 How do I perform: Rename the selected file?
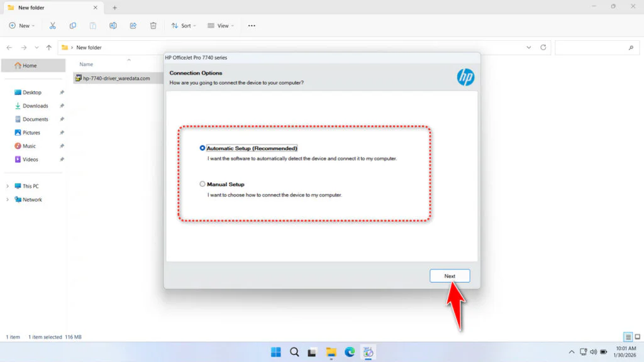coord(113,25)
